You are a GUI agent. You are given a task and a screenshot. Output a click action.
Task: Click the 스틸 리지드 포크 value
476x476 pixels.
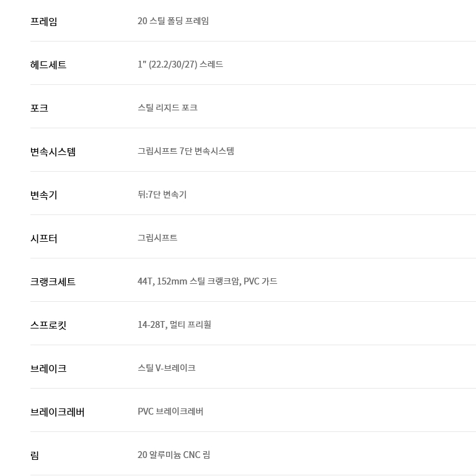coord(167,108)
